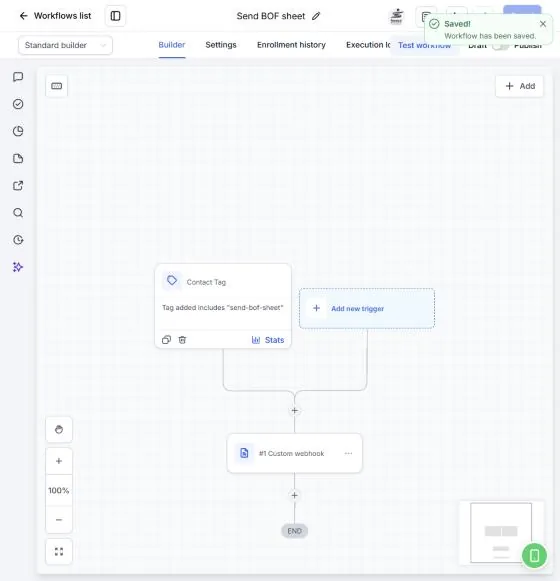Image resolution: width=560 pixels, height=581 pixels.
Task: Click the document note sidebar icon
Action: [x=18, y=159]
